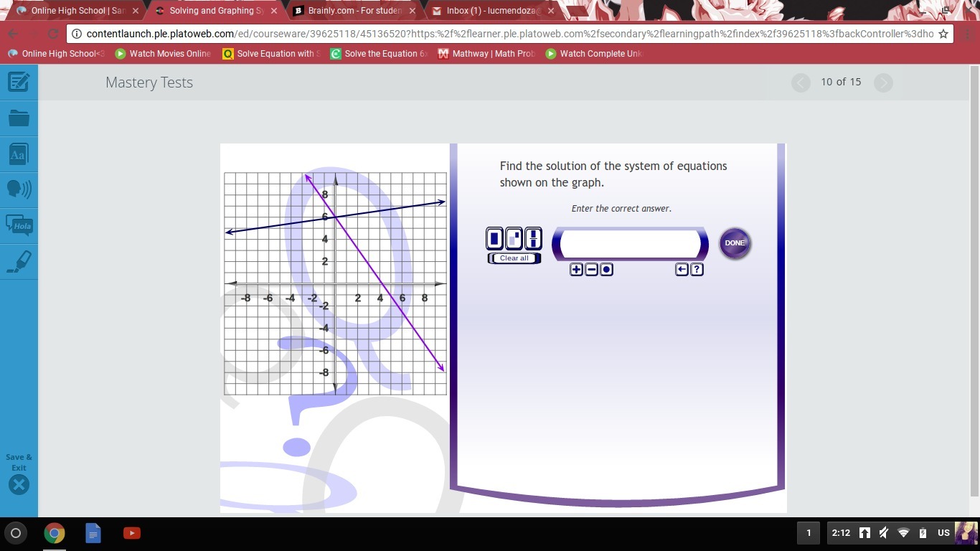Select the highlighter tool in sidebar
The height and width of the screenshot is (551, 980).
[x=19, y=261]
